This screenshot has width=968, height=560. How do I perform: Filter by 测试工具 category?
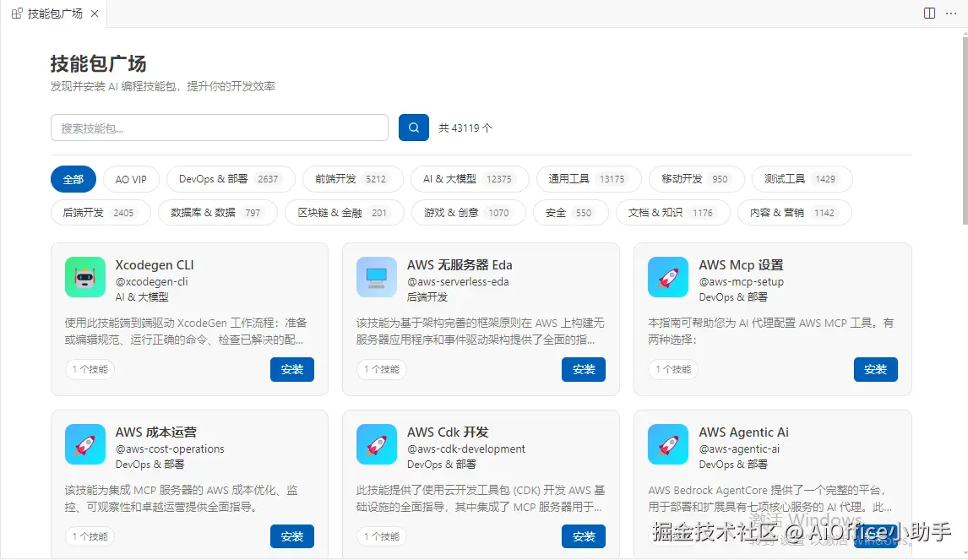coord(802,179)
